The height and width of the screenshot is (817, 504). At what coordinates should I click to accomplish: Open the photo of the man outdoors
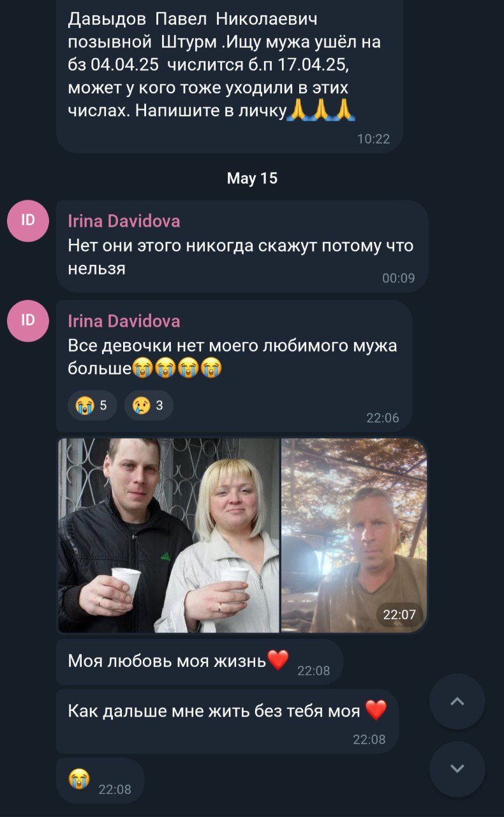coord(354,536)
